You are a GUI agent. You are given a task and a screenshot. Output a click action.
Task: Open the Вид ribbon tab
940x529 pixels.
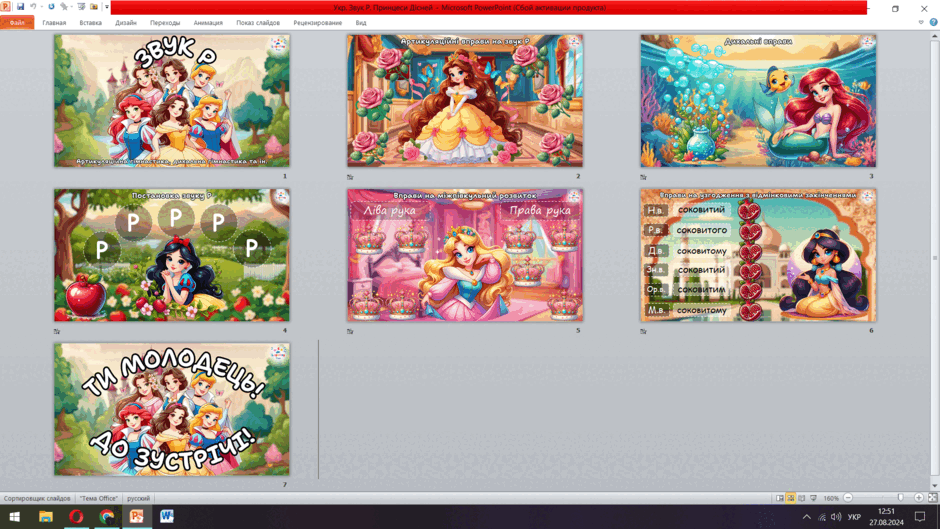[361, 23]
